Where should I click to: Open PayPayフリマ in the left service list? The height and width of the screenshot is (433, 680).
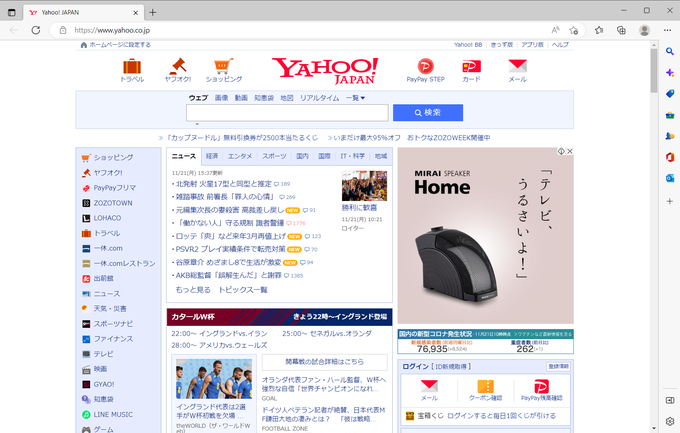click(x=114, y=188)
